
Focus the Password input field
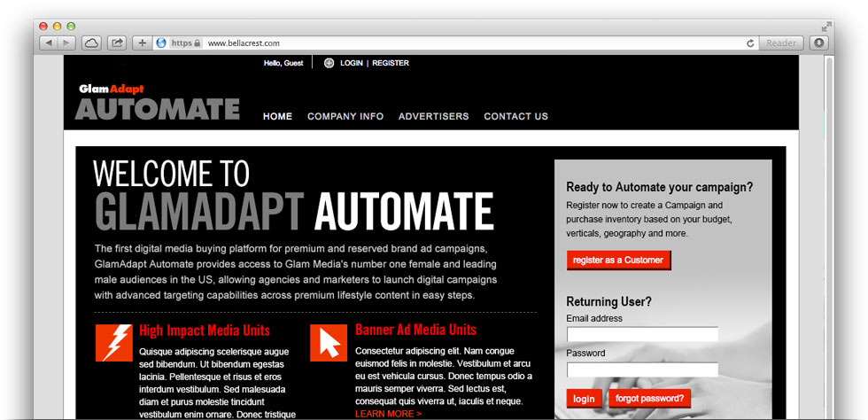point(642,369)
